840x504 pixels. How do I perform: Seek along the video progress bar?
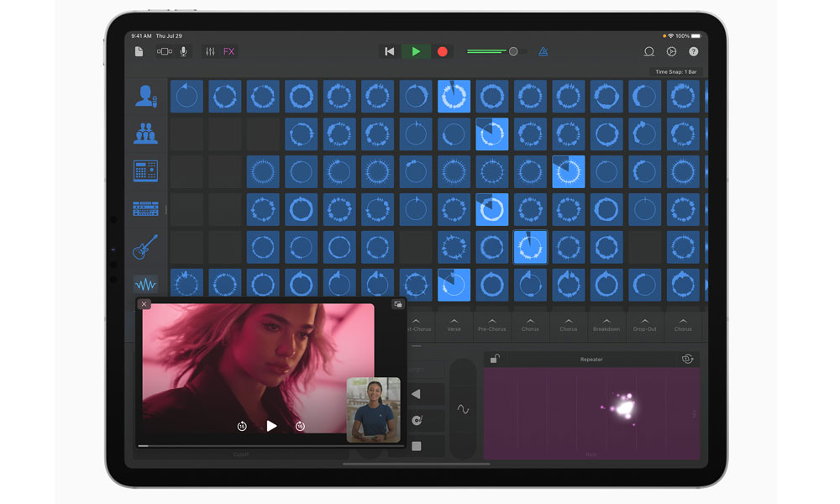coord(271,445)
